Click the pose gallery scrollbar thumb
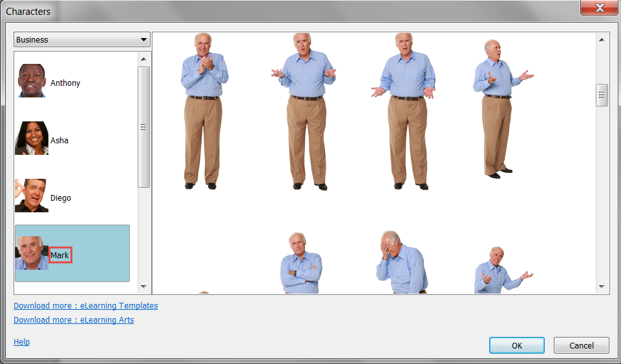 pyautogui.click(x=602, y=95)
